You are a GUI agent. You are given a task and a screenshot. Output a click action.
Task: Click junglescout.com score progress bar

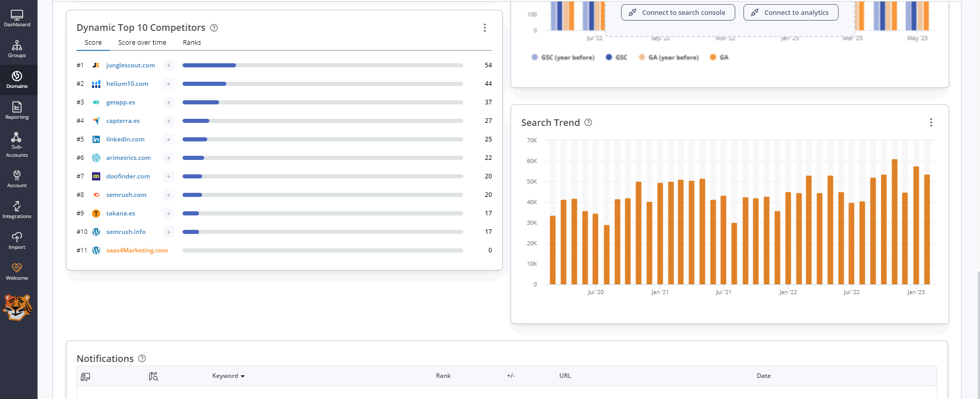[323, 65]
